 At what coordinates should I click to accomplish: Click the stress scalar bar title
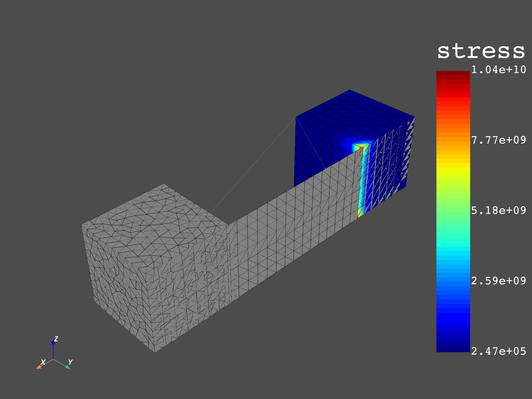coord(481,51)
